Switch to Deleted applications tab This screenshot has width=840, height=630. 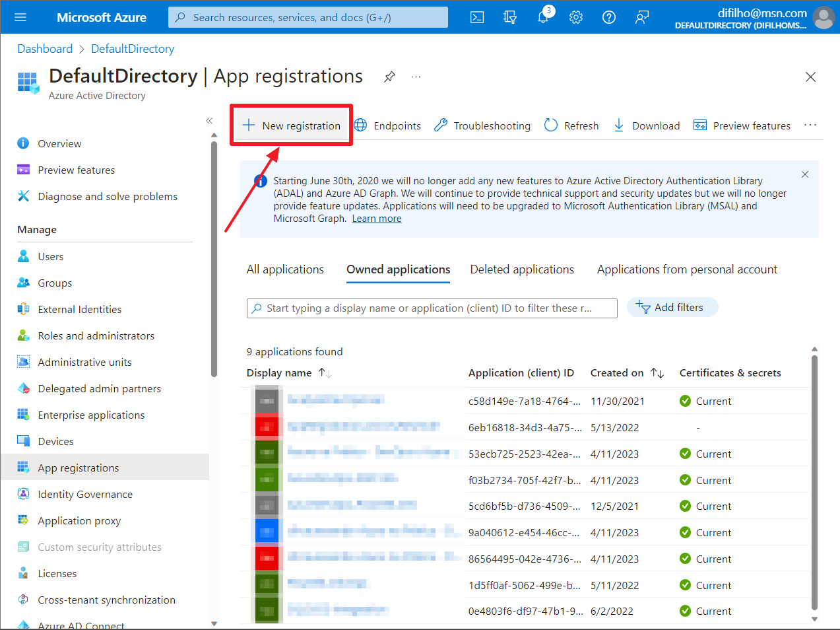[522, 269]
